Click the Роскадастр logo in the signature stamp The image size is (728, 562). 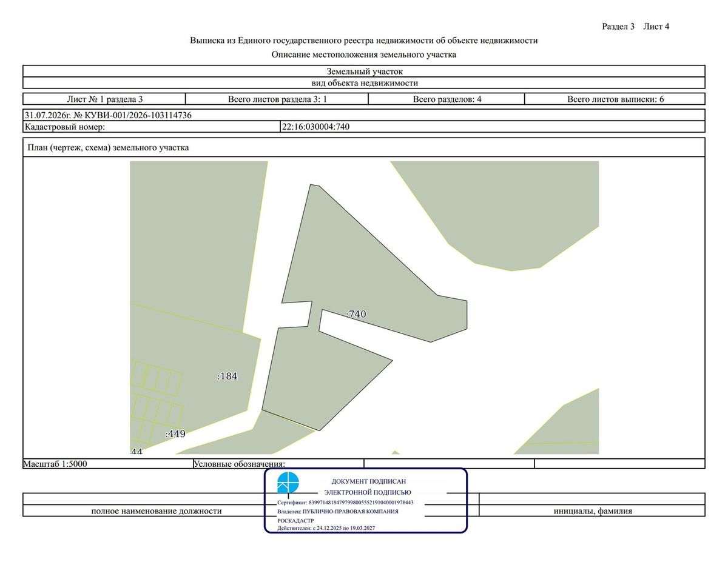pyautogui.click(x=288, y=483)
